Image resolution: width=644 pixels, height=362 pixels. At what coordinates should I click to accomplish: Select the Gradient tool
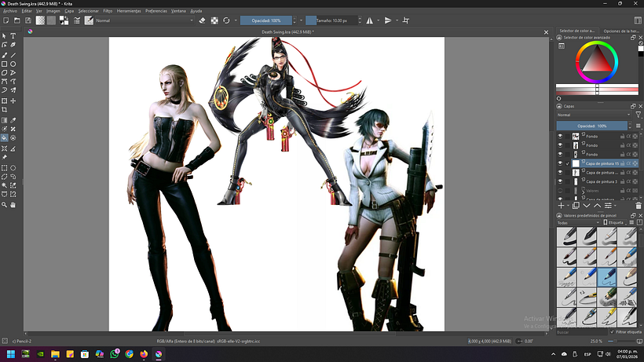5,120
